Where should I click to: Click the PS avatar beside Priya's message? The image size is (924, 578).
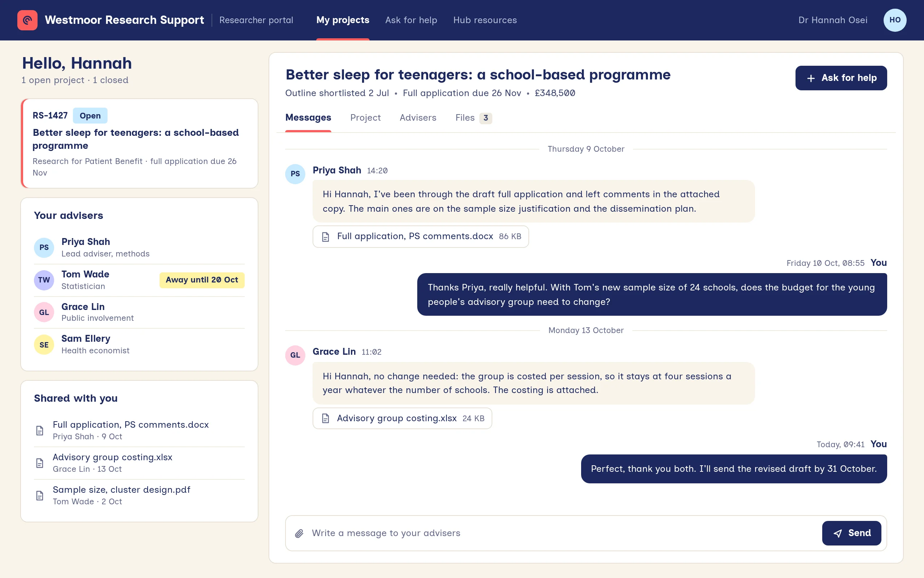click(295, 174)
